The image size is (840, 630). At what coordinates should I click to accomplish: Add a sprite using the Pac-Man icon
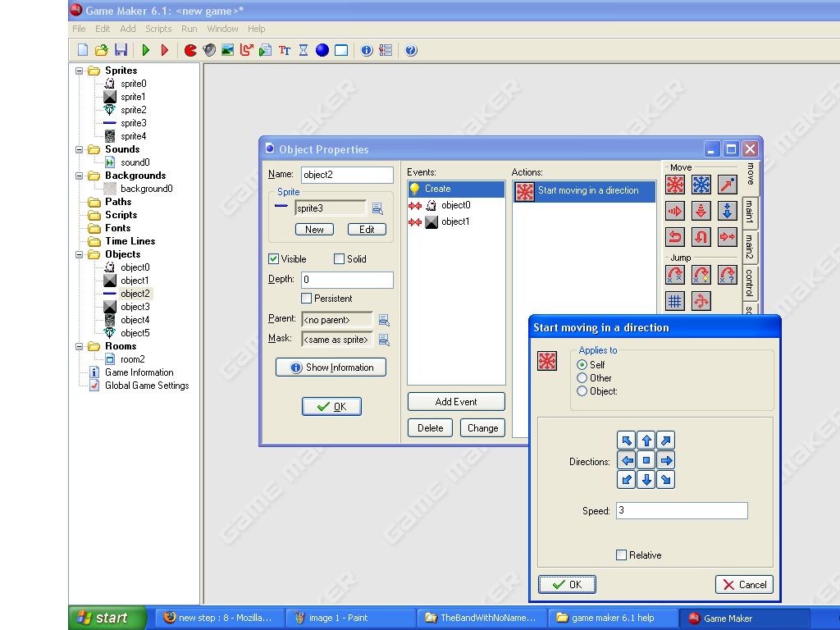(x=190, y=50)
